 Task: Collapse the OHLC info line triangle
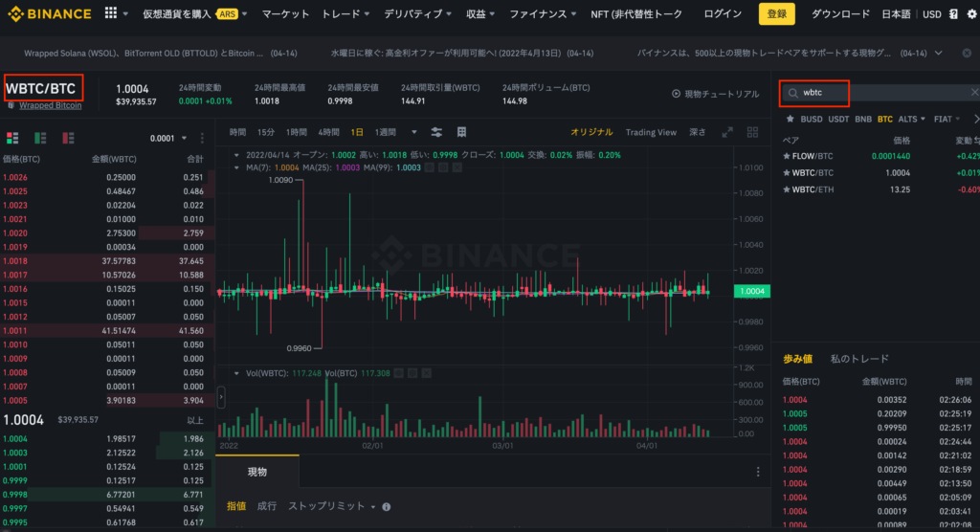point(236,155)
